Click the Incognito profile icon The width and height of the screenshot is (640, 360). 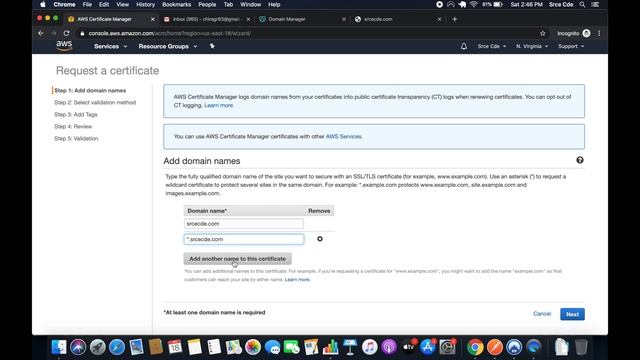tap(586, 33)
